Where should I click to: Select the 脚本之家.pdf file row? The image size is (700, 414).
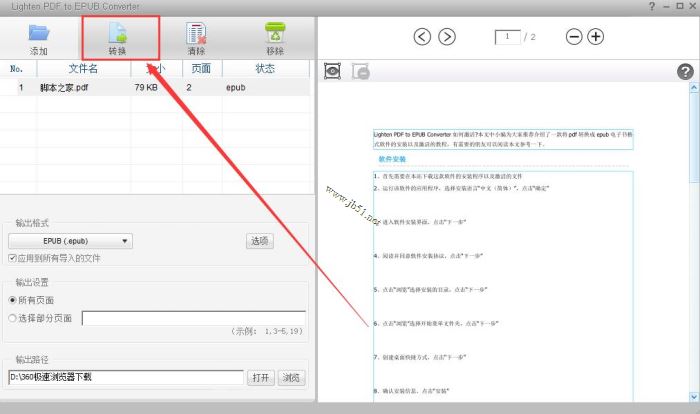click(x=155, y=88)
